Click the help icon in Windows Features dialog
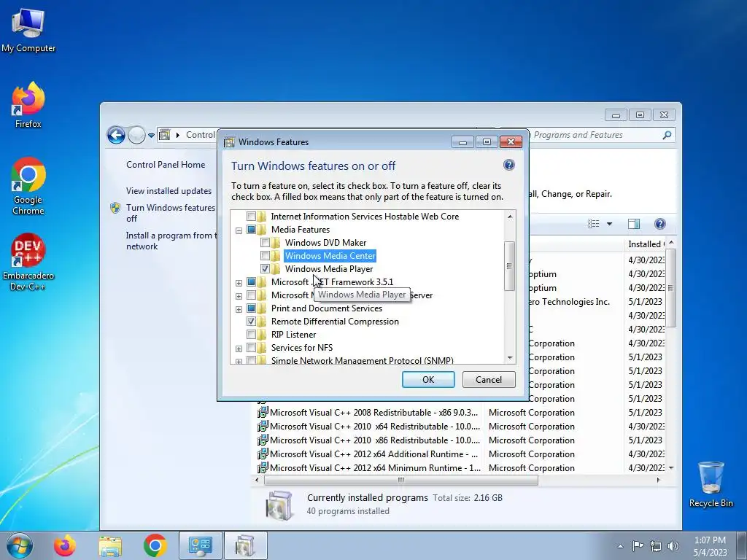This screenshot has height=560, width=747. click(508, 165)
